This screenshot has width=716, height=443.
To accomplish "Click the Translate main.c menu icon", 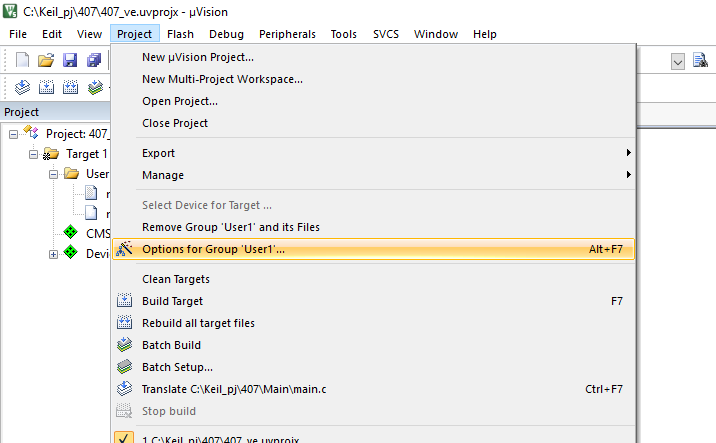I will [124, 389].
